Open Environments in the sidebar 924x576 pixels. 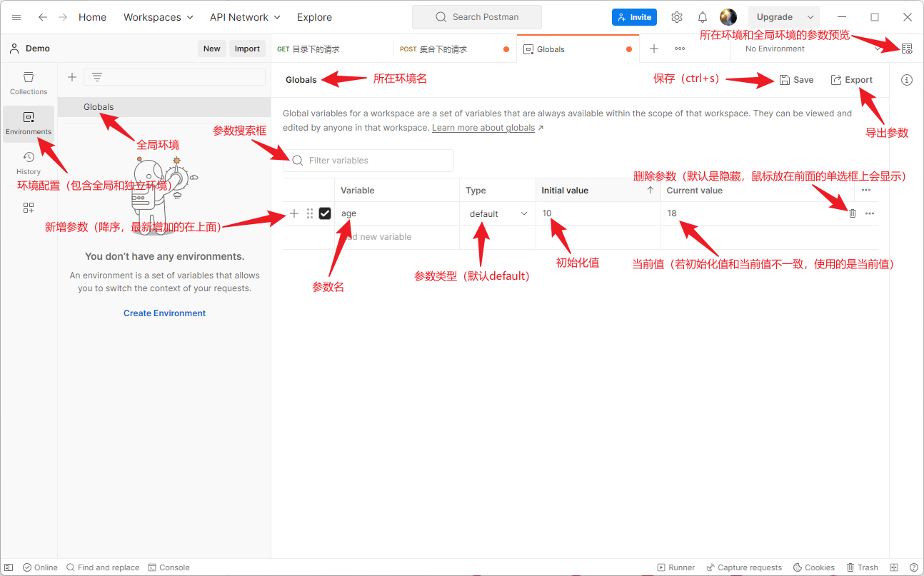click(x=29, y=123)
